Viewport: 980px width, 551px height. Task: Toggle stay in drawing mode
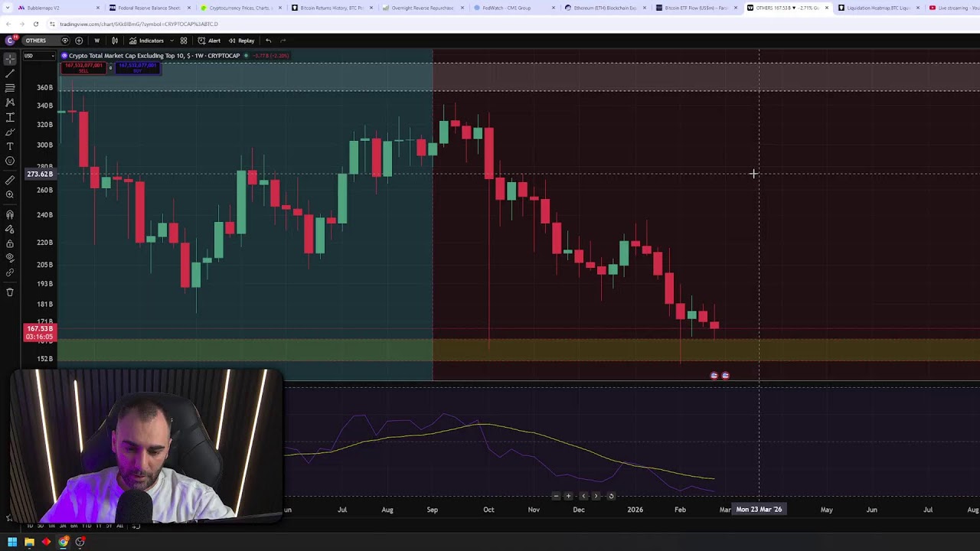[x=10, y=230]
